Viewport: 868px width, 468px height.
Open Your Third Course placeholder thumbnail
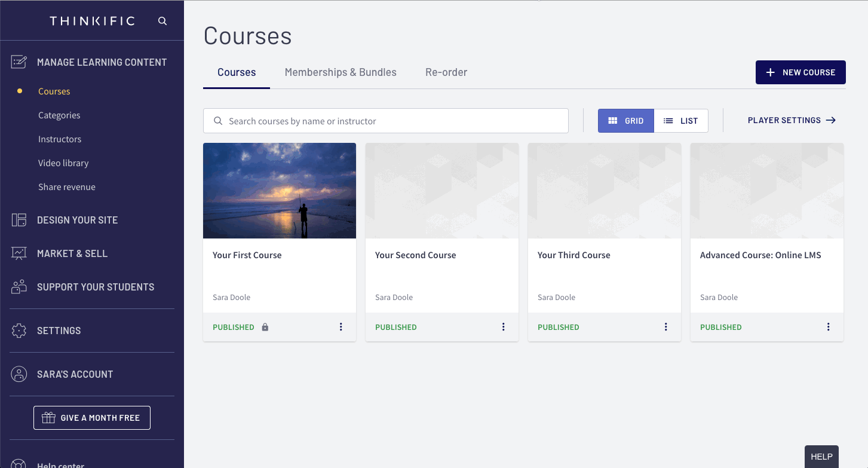(x=605, y=191)
